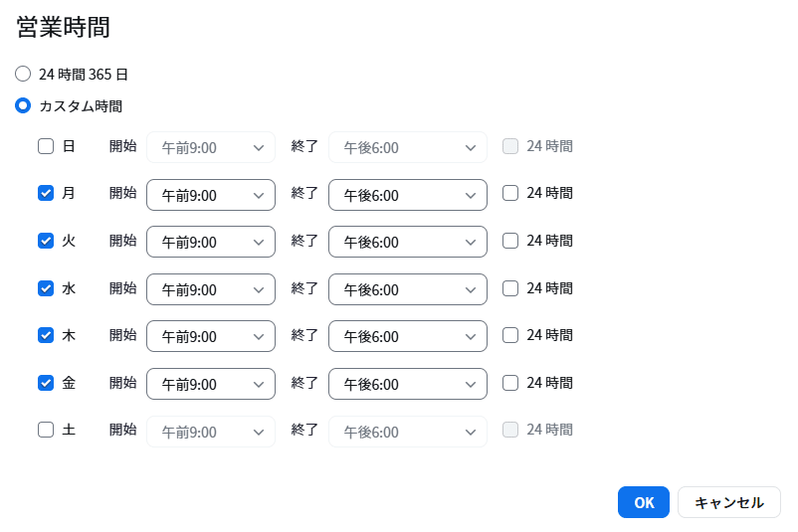Image resolution: width=798 pixels, height=532 pixels.
Task: Enable 24 時間 checkbox for Monday
Action: (510, 193)
